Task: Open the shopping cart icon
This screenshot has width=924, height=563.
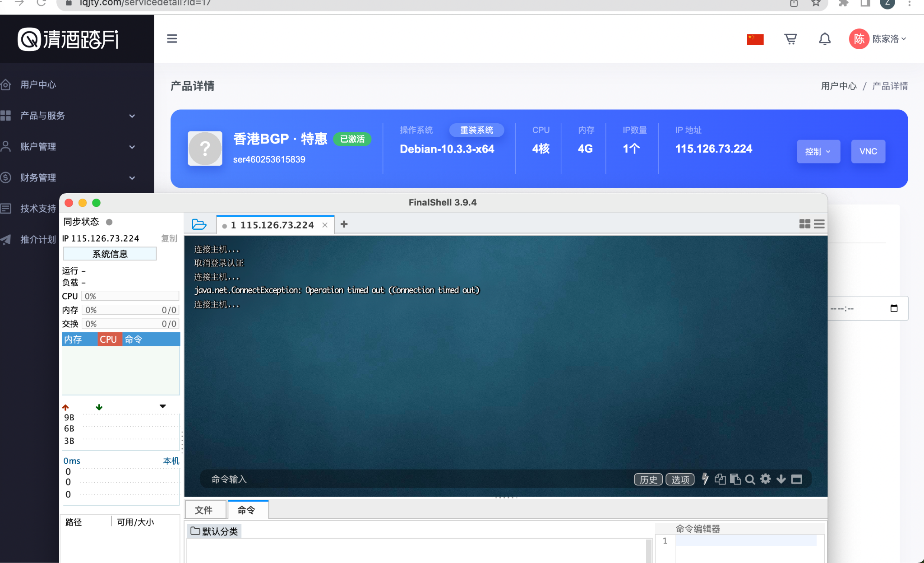Action: 790,39
